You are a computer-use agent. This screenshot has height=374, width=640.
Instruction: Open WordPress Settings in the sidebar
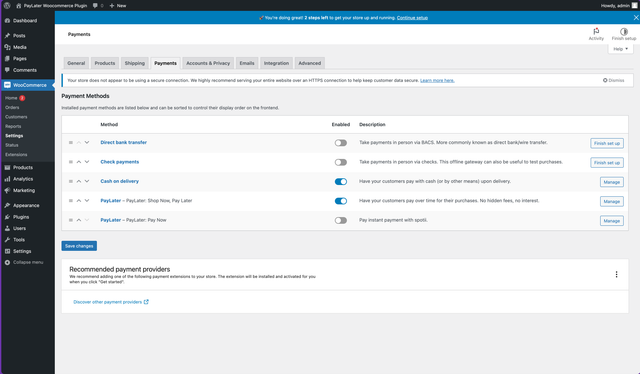(22, 251)
